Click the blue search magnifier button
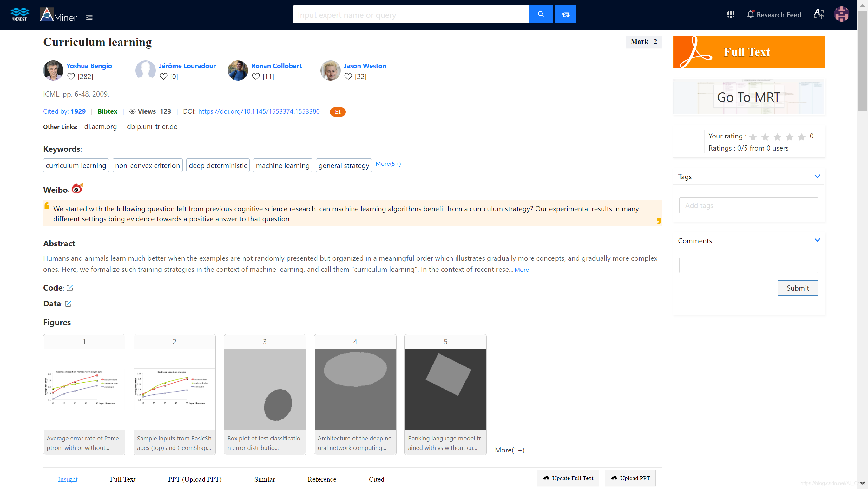 tap(541, 14)
